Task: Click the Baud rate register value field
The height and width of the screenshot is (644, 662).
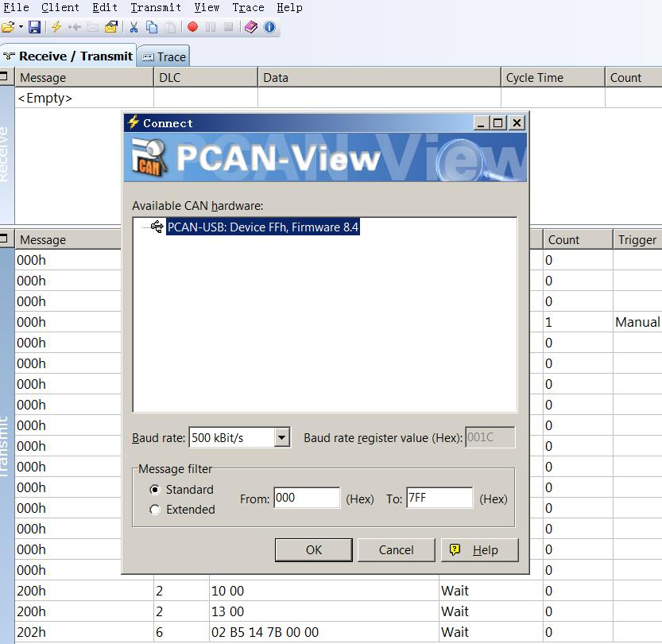Action: (490, 437)
